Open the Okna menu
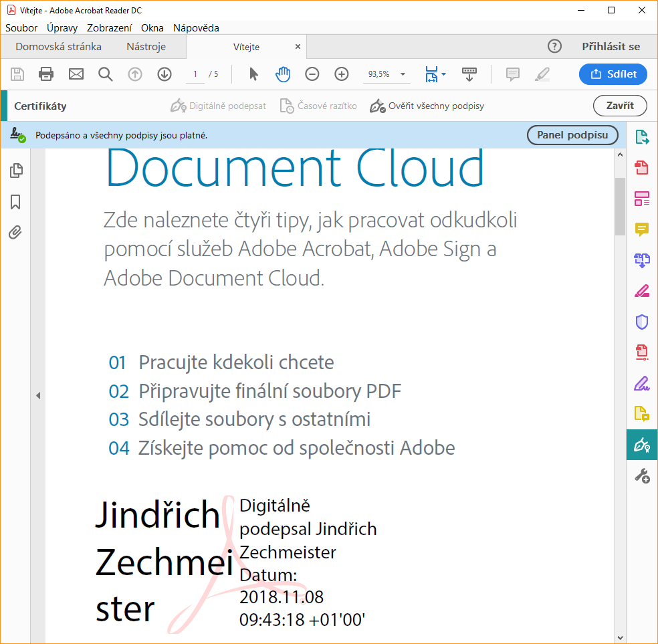The image size is (658, 644). tap(152, 27)
